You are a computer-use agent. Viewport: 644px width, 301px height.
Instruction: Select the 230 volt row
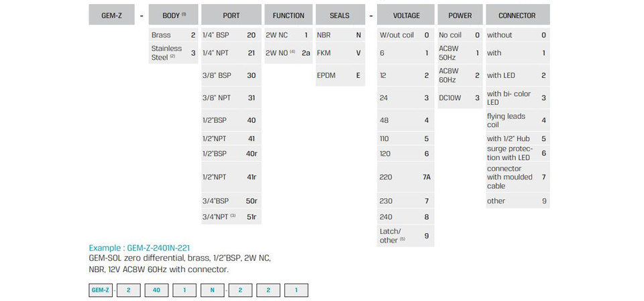[x=405, y=201]
